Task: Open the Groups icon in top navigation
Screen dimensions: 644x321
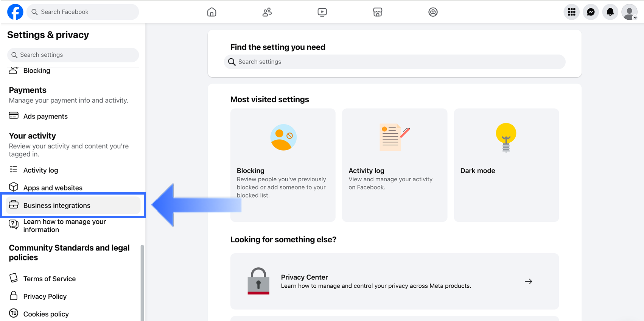Action: coord(433,12)
